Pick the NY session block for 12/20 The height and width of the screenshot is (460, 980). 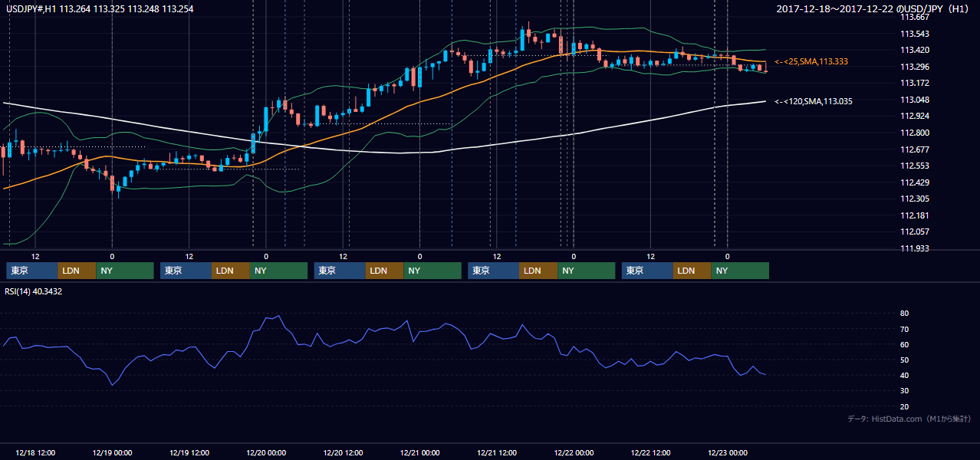click(433, 271)
